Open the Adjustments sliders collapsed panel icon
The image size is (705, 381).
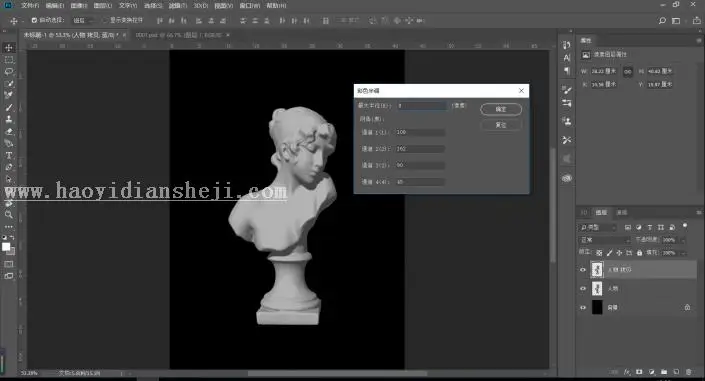pos(567,103)
